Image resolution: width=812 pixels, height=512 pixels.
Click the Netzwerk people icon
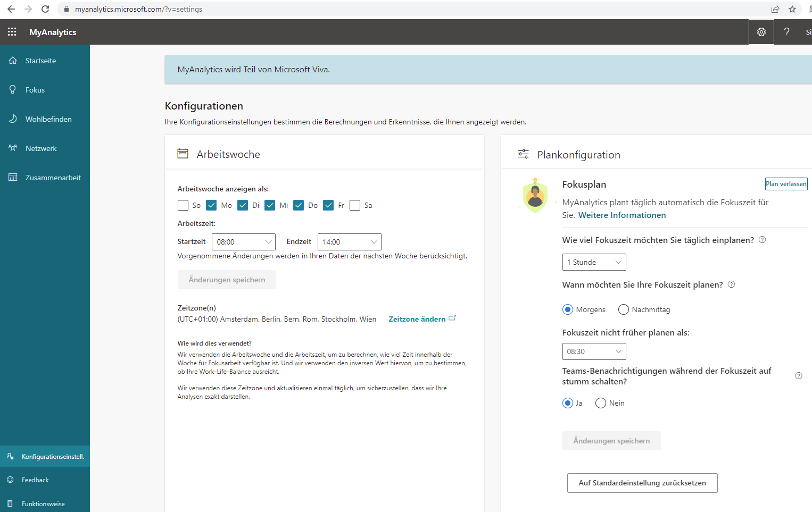13,148
